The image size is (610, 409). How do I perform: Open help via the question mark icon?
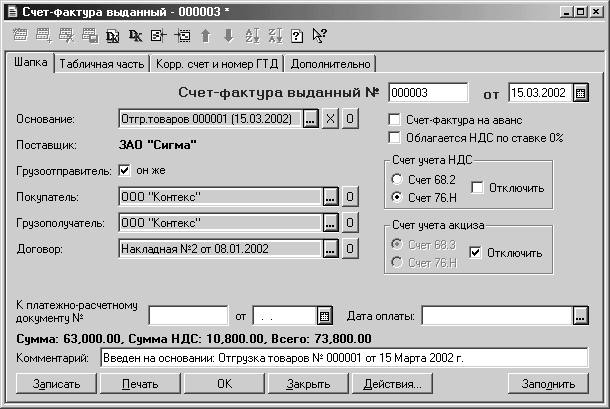(x=297, y=37)
